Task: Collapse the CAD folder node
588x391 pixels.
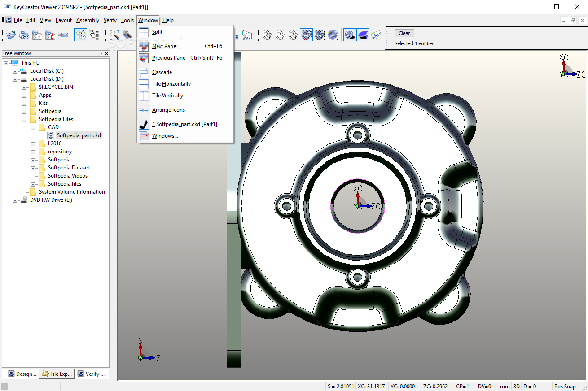Action: (33, 127)
